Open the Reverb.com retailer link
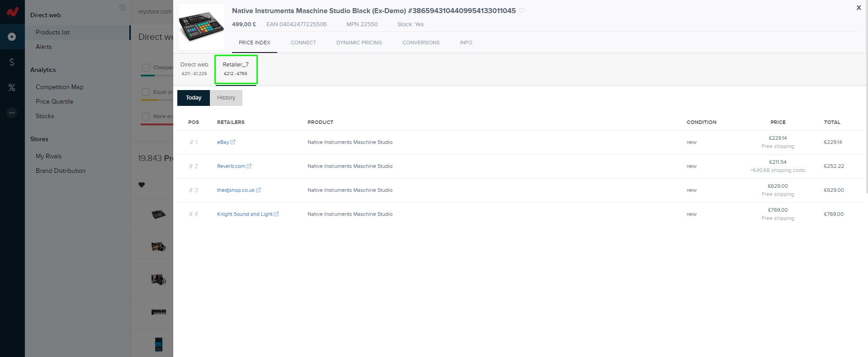 [234, 166]
